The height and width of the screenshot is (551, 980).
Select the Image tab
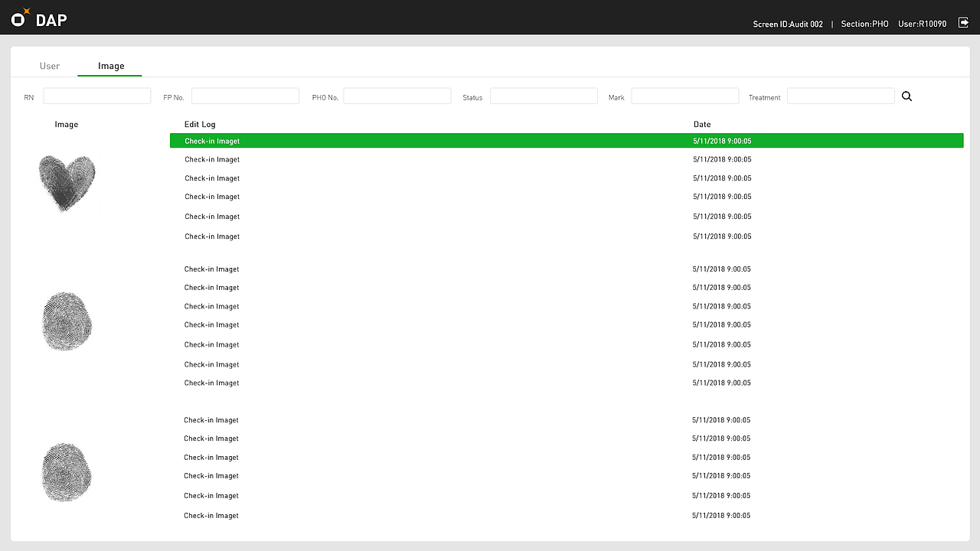click(x=109, y=66)
